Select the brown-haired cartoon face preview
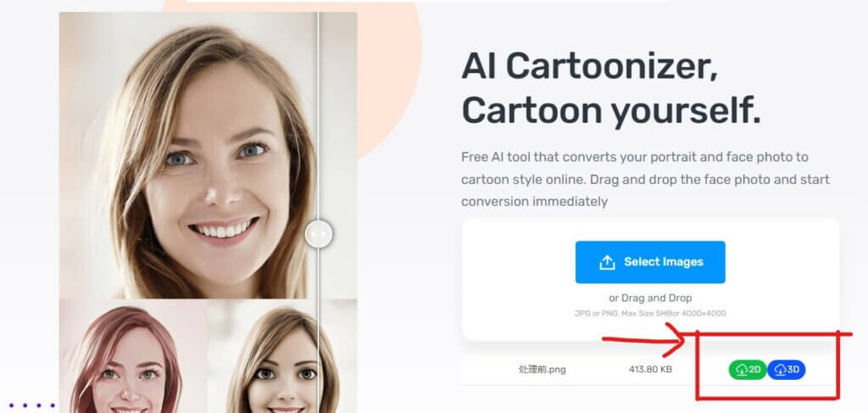 pyautogui.click(x=282, y=356)
